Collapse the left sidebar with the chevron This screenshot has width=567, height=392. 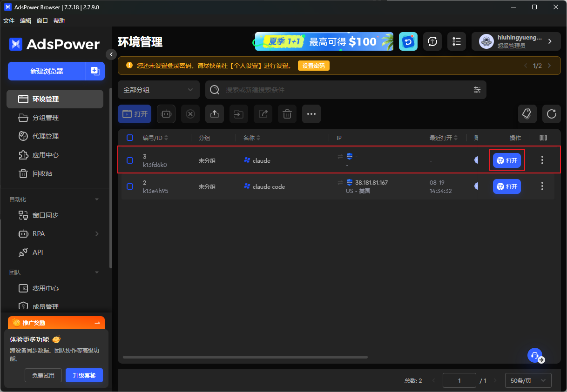point(111,54)
